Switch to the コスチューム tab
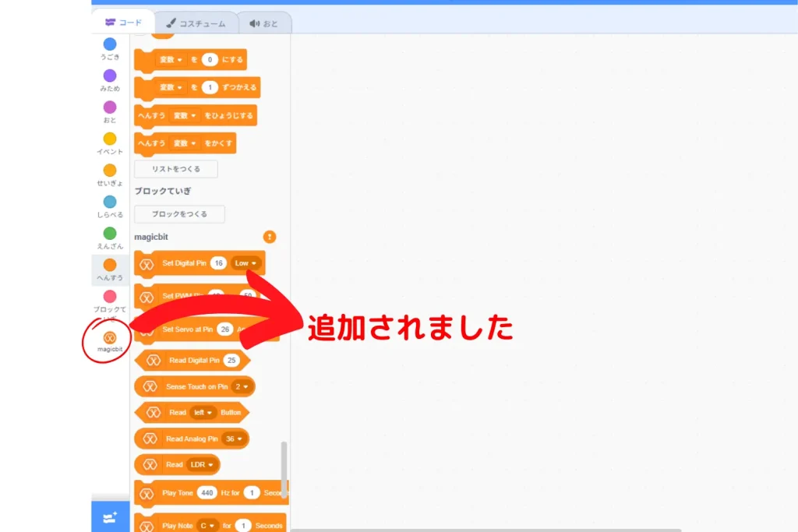This screenshot has width=798, height=532. point(196,23)
